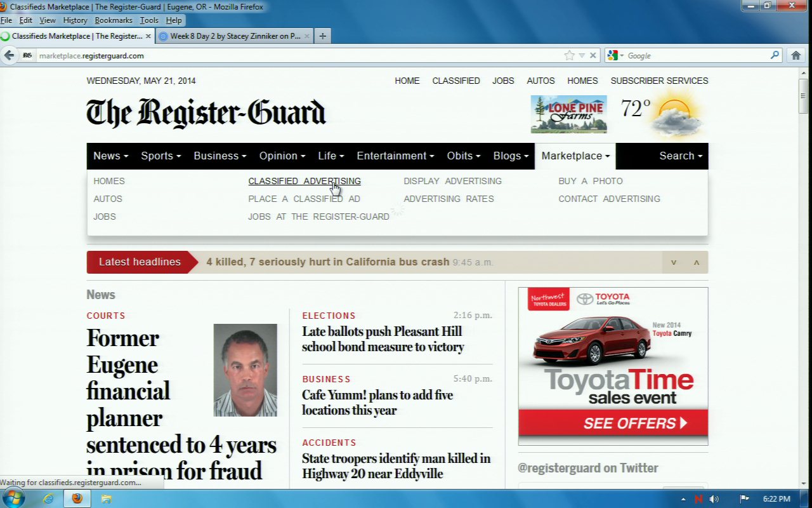Image resolution: width=812 pixels, height=508 pixels.
Task: Switch to Week 8 Day 2 tab
Action: click(x=235, y=36)
